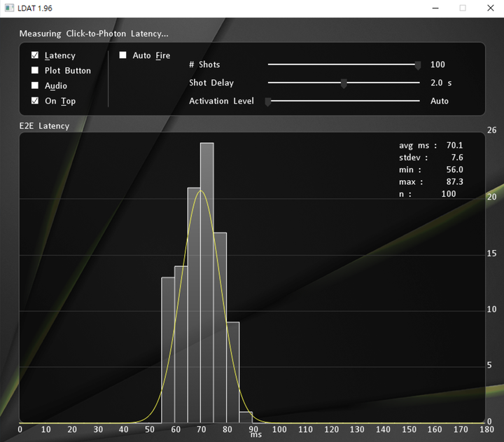The height and width of the screenshot is (442, 504).
Task: Click the shortest histogram bar near 85-90 ms
Action: 246,417
